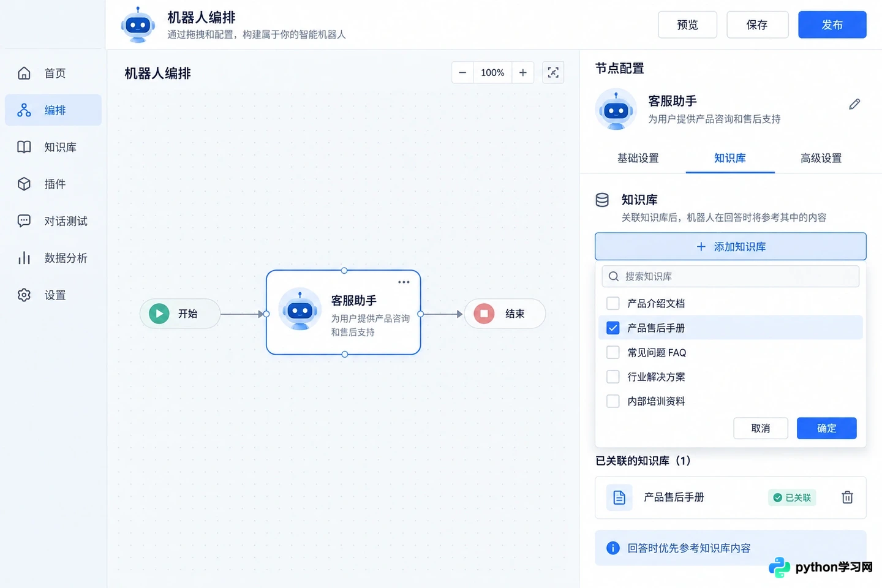Uncheck the 产品售后手册 checkbox
This screenshot has height=588, width=882.
click(x=612, y=328)
